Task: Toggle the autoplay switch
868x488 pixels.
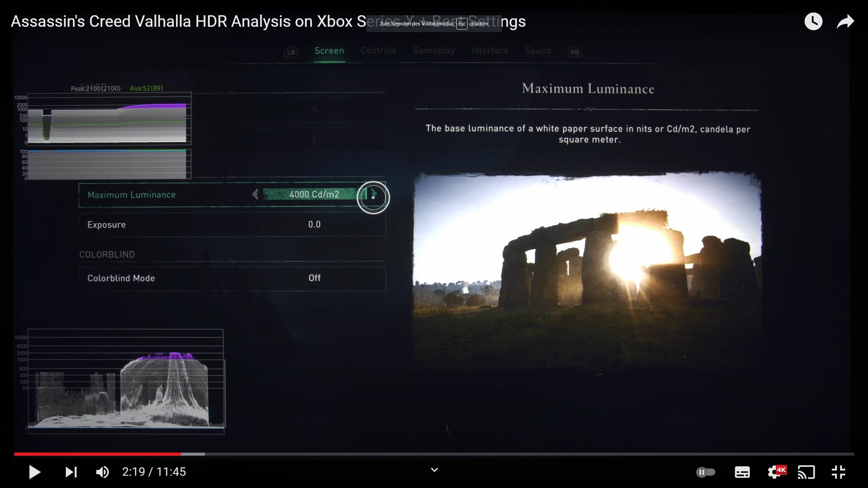Action: pos(706,472)
